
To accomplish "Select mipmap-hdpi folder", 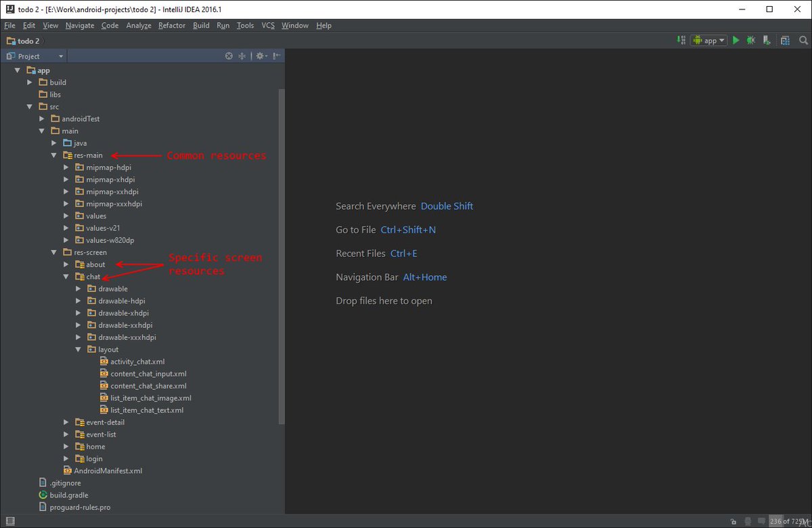I will coord(103,168).
